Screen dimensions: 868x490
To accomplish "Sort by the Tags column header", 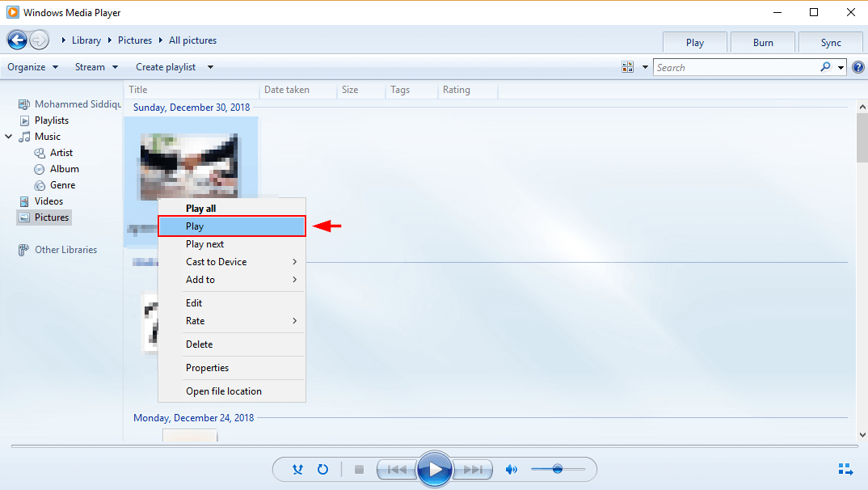I will click(x=411, y=90).
